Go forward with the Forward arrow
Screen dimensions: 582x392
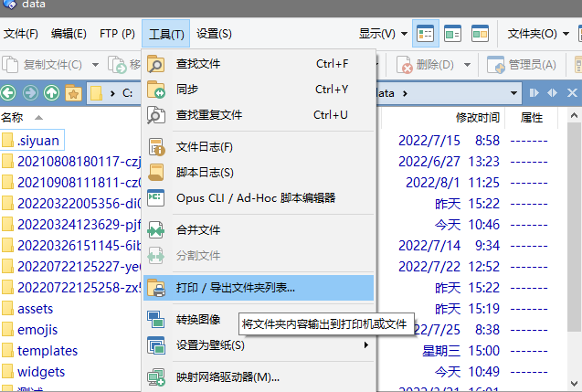30,93
